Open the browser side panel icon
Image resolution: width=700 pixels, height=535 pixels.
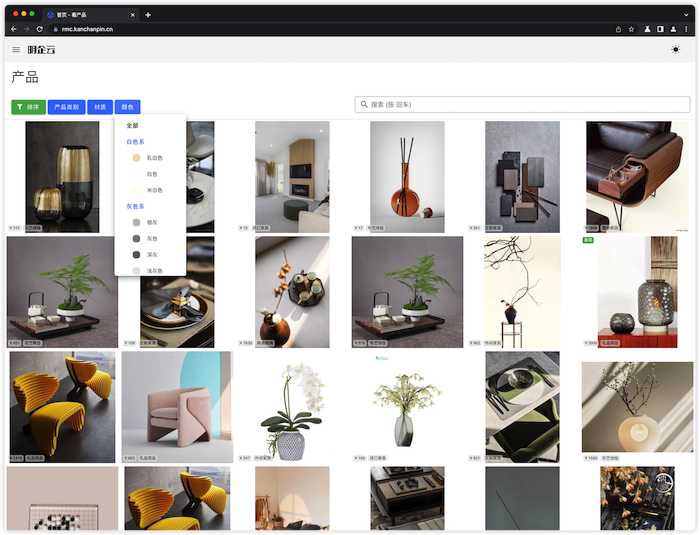[x=660, y=29]
